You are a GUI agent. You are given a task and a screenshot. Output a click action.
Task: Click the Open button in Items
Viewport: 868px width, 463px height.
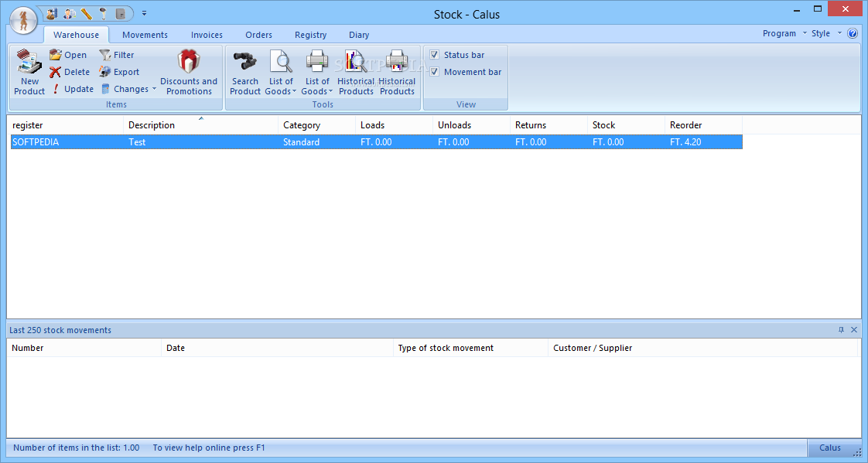[68, 55]
